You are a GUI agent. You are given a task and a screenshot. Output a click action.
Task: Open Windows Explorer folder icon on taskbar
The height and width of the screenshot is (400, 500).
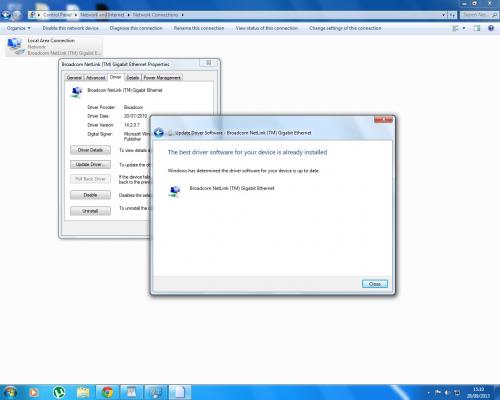coord(83,392)
